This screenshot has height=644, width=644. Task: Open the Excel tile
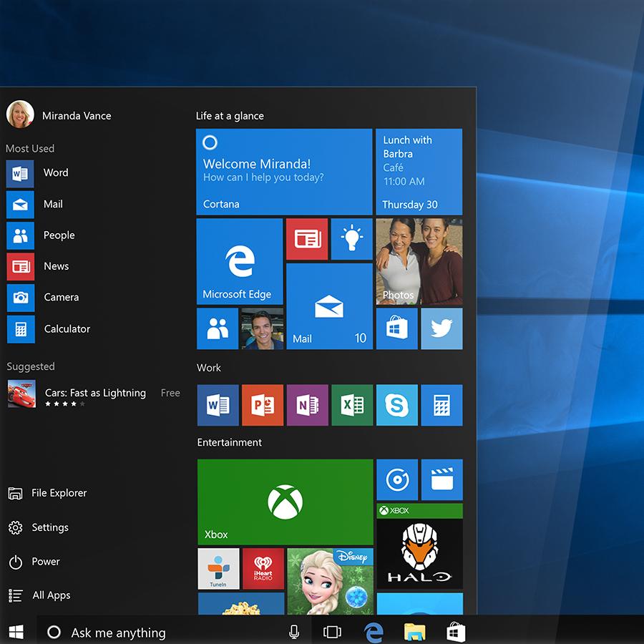click(352, 406)
